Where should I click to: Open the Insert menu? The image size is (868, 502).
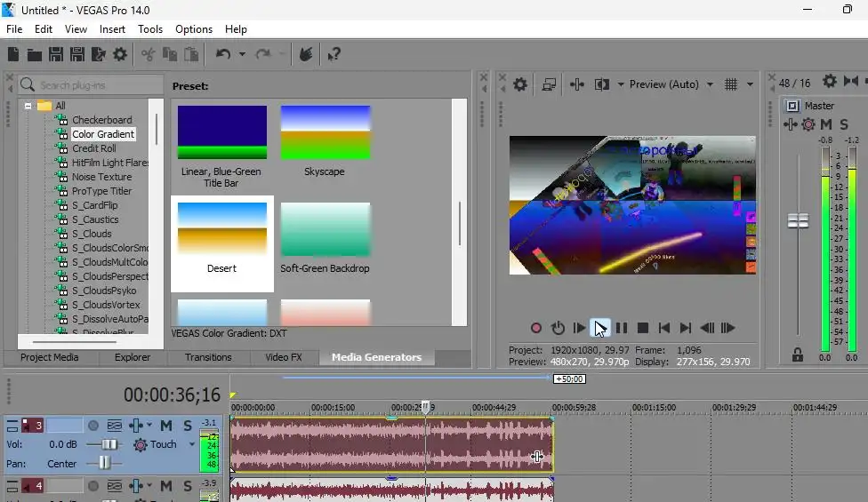(x=112, y=29)
